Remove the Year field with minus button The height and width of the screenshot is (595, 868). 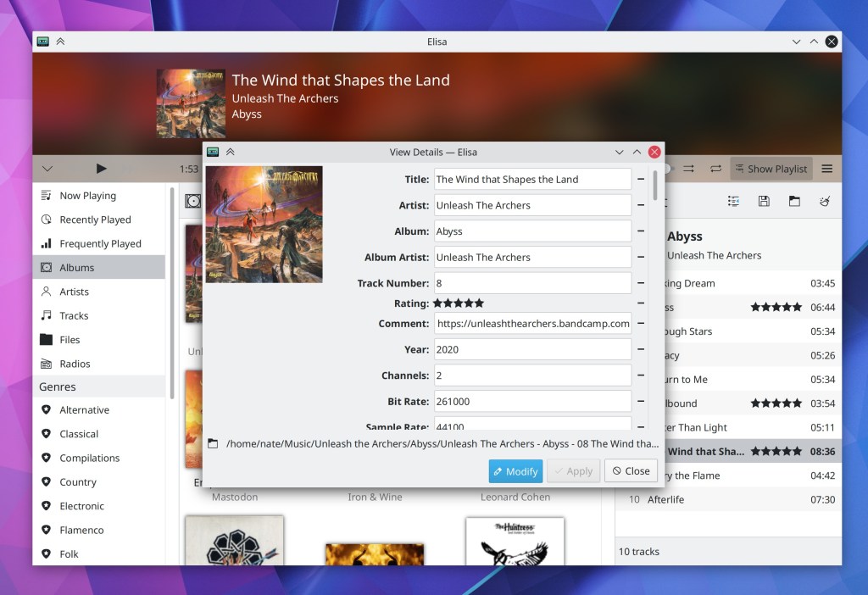[642, 349]
